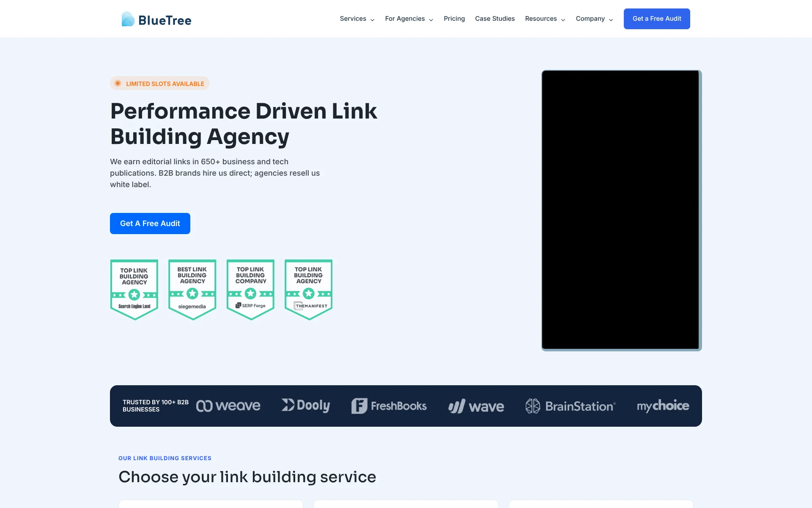Select the Search Engine Land award badge
Image resolution: width=812 pixels, height=508 pixels.
click(x=134, y=290)
